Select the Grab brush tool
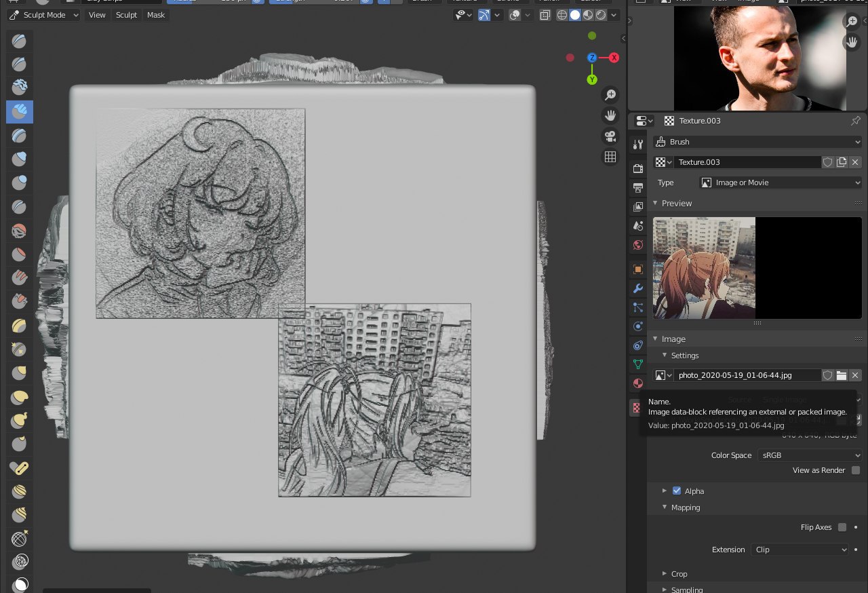The height and width of the screenshot is (593, 868). 20,373
